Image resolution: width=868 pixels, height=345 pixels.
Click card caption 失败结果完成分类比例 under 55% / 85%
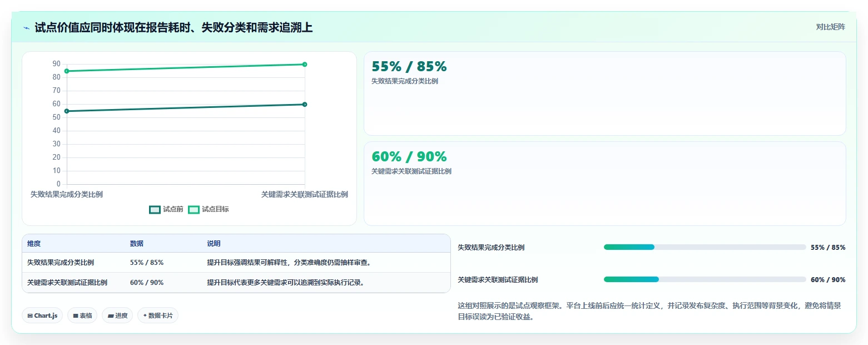pyautogui.click(x=405, y=81)
